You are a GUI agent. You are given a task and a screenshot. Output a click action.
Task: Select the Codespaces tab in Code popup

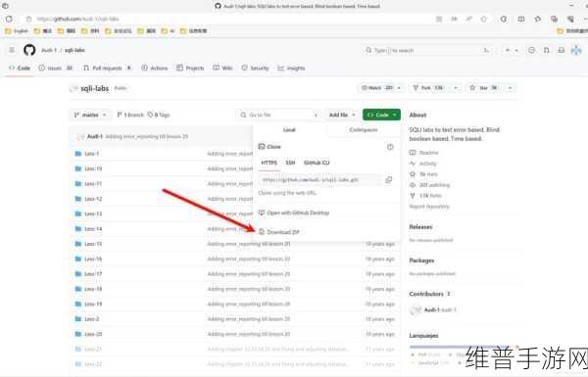click(x=363, y=129)
